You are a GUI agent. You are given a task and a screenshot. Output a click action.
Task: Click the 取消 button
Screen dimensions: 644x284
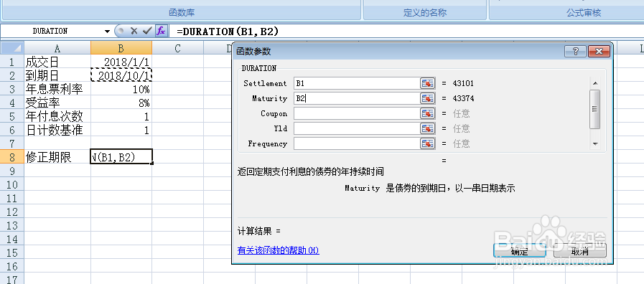pos(580,250)
